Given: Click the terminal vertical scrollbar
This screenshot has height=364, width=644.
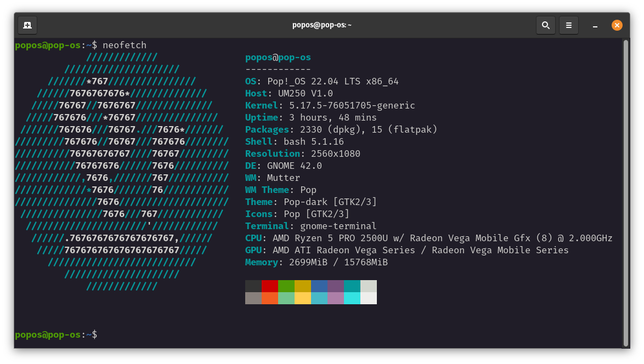Looking at the screenshot, I should [626, 193].
